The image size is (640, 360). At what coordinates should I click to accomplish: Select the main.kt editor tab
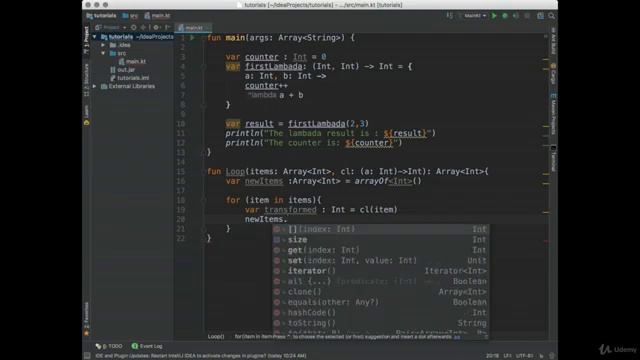(193, 28)
